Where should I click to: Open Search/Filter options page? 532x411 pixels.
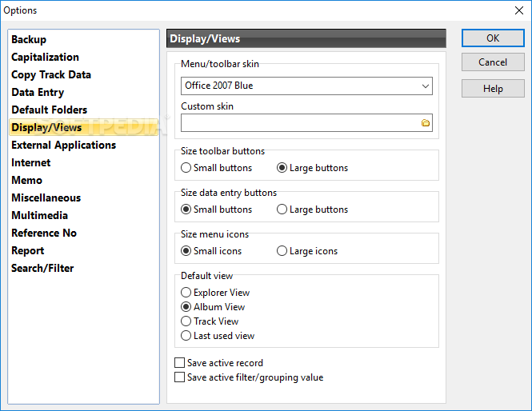click(x=42, y=268)
